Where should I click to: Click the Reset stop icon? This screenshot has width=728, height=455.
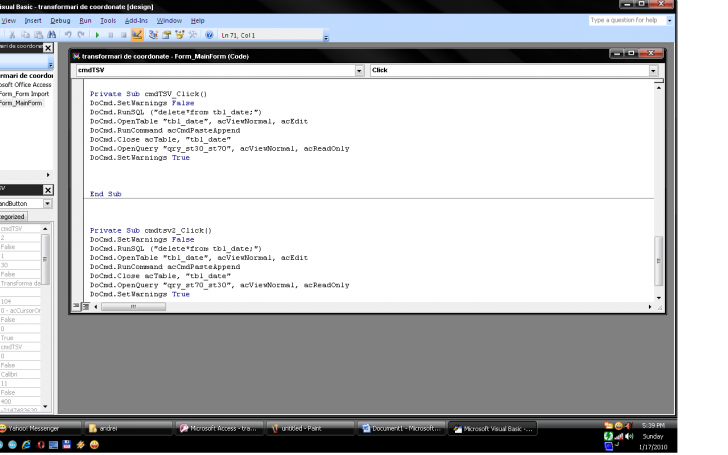[124, 35]
